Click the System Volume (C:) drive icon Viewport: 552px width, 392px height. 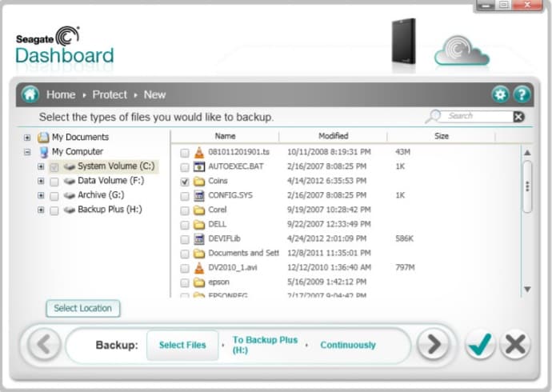pos(70,166)
